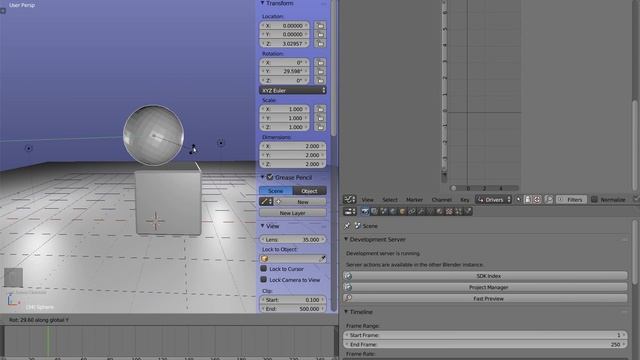This screenshot has width=640, height=360.
Task: Click the Project Manager button icon
Action: point(348,287)
